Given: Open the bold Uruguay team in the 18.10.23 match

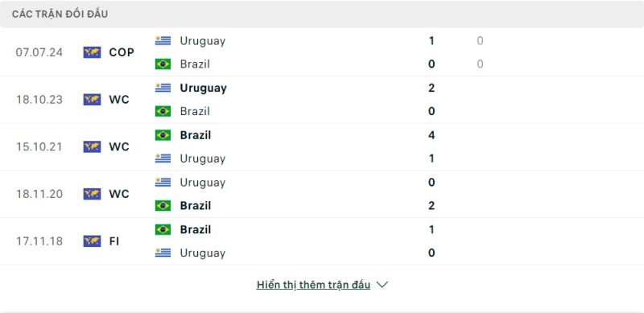Looking at the screenshot, I should [x=203, y=88].
